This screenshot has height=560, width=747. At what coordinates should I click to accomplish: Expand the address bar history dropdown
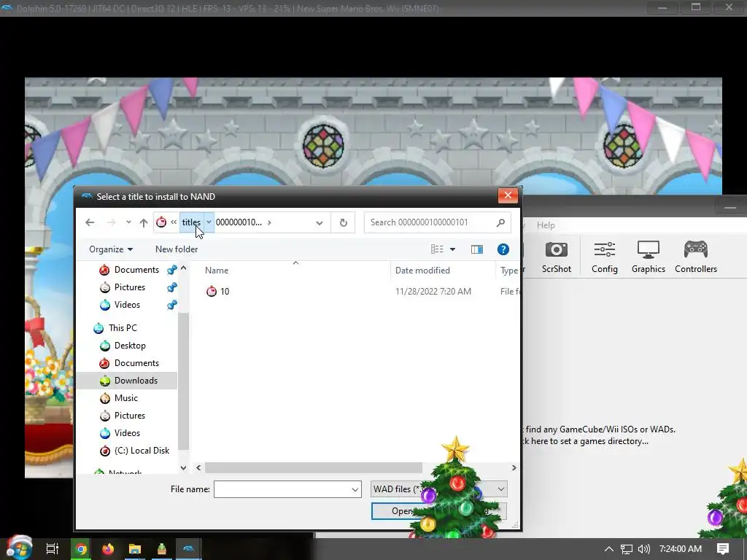pyautogui.click(x=320, y=223)
